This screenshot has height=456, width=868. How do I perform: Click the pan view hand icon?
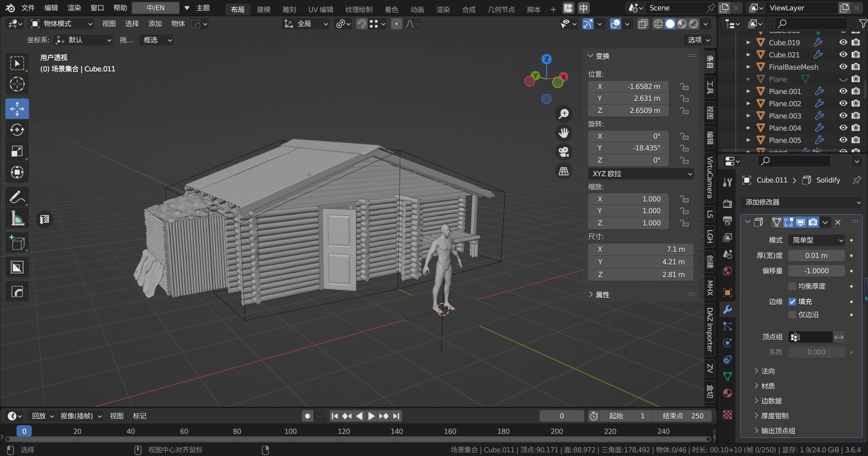[x=564, y=133]
